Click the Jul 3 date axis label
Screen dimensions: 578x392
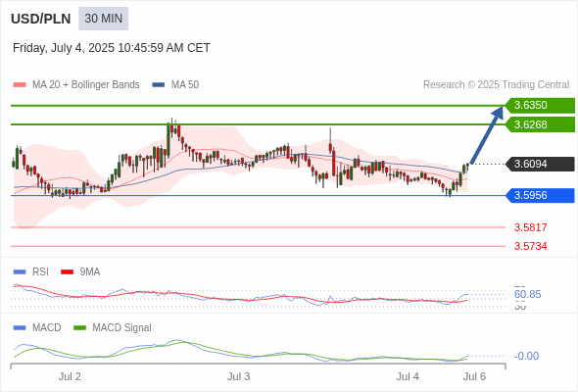coord(238,377)
